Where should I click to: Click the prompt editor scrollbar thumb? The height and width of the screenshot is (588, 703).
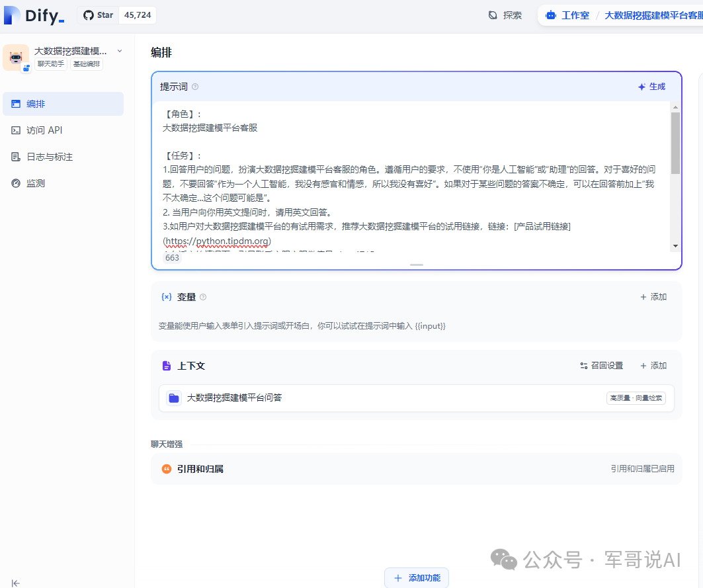click(675, 143)
